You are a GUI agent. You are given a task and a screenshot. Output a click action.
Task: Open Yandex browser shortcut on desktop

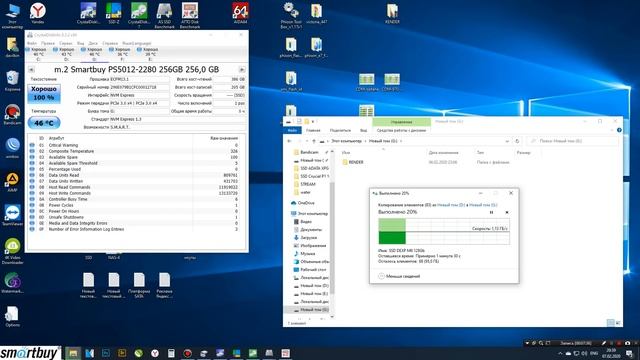[38, 13]
